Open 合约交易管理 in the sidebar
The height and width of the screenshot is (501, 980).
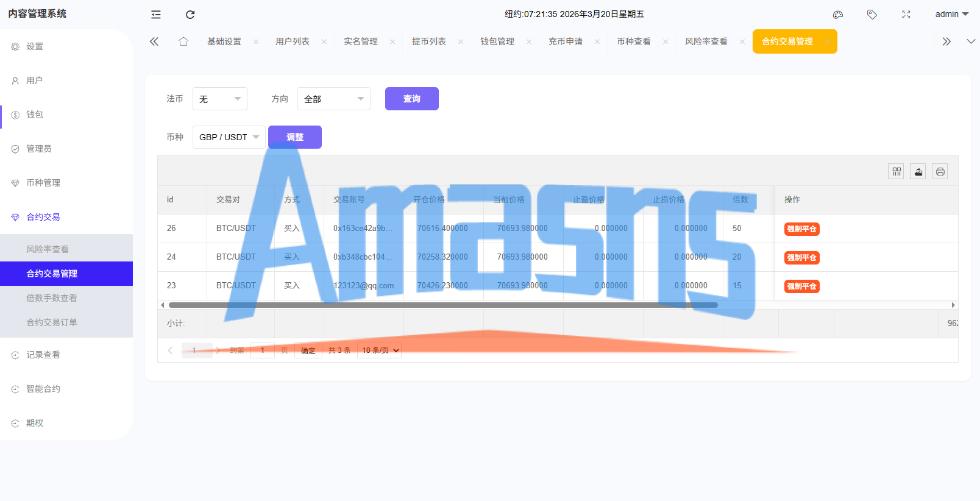coord(66,274)
